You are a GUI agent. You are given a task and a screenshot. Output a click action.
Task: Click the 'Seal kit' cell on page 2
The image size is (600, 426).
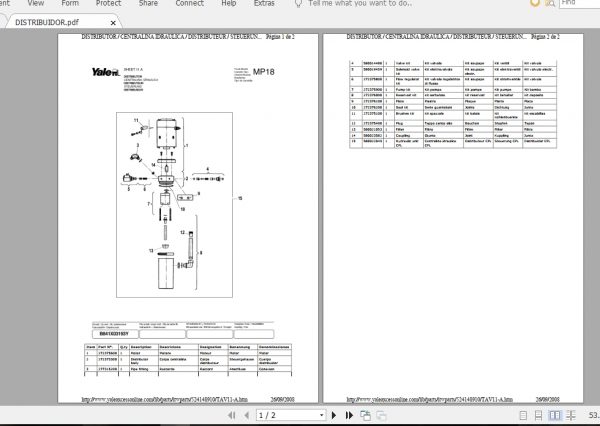(x=409, y=108)
